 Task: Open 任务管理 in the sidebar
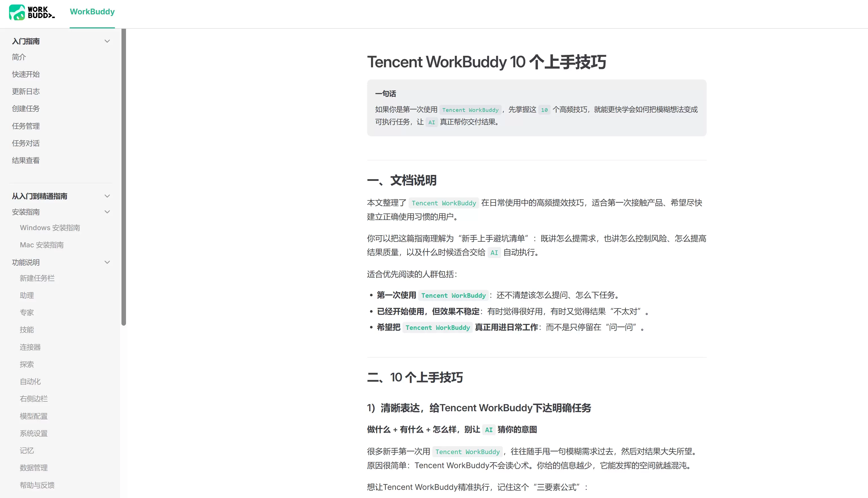(26, 126)
